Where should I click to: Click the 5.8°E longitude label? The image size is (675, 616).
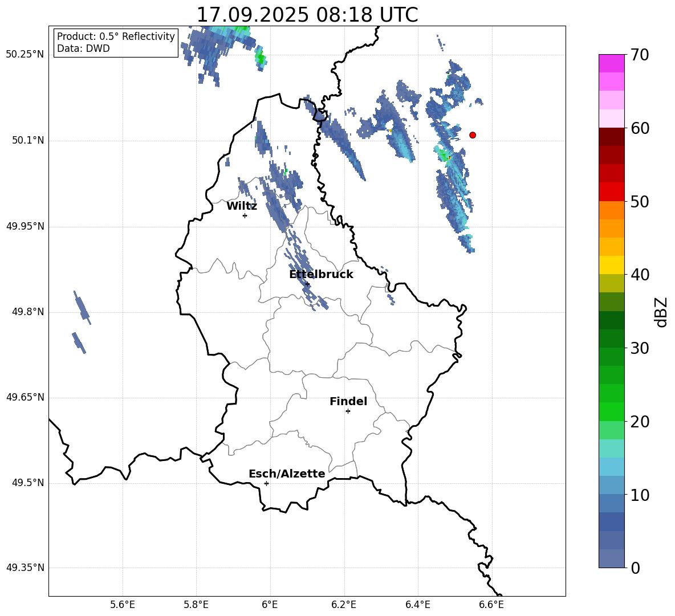196,605
